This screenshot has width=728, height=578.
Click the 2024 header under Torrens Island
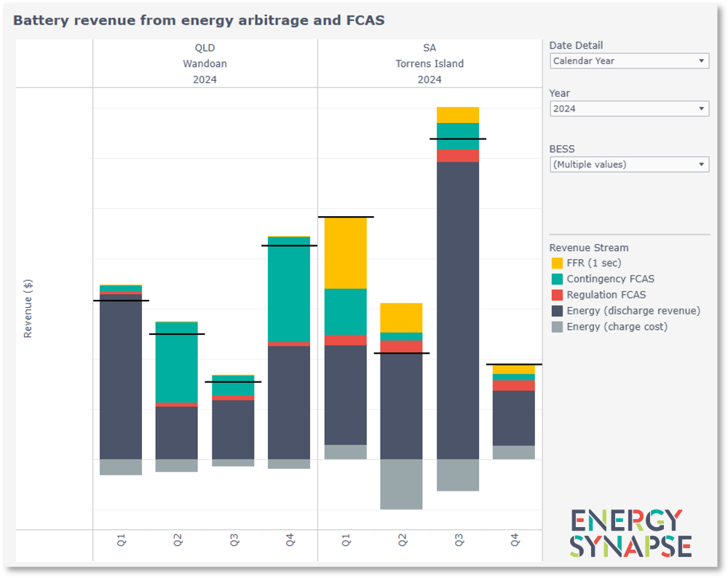pyautogui.click(x=430, y=79)
